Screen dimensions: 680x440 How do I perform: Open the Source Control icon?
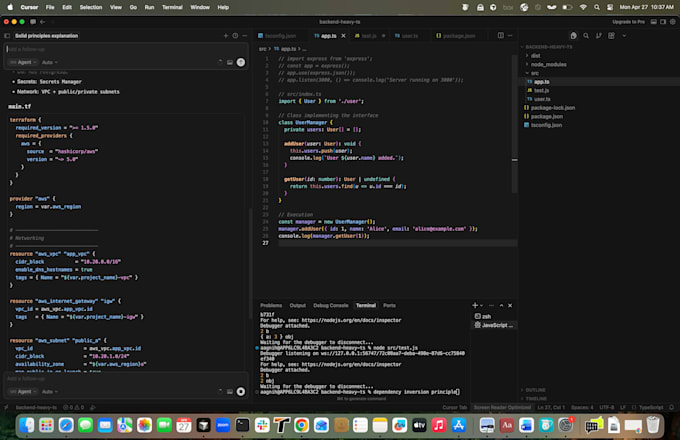click(x=598, y=36)
